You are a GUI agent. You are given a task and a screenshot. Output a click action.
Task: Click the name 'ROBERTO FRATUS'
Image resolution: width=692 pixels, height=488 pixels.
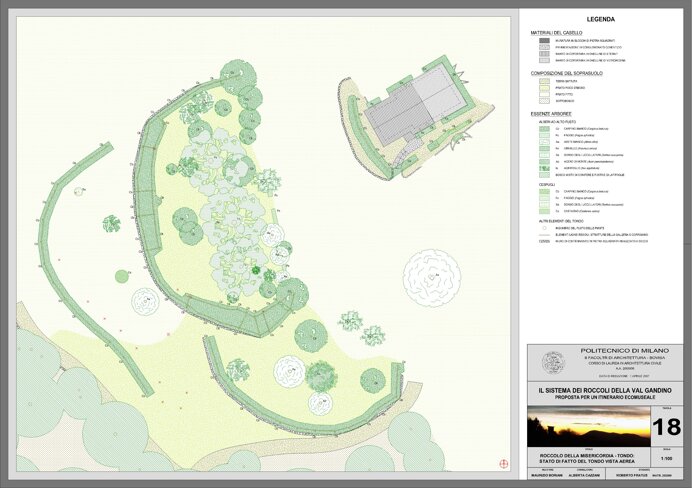pyautogui.click(x=632, y=476)
